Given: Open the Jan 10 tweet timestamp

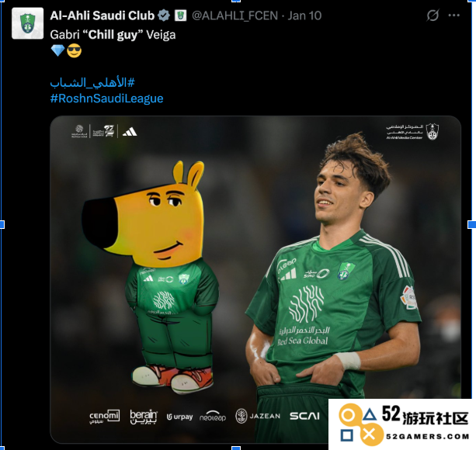Looking at the screenshot, I should [304, 16].
